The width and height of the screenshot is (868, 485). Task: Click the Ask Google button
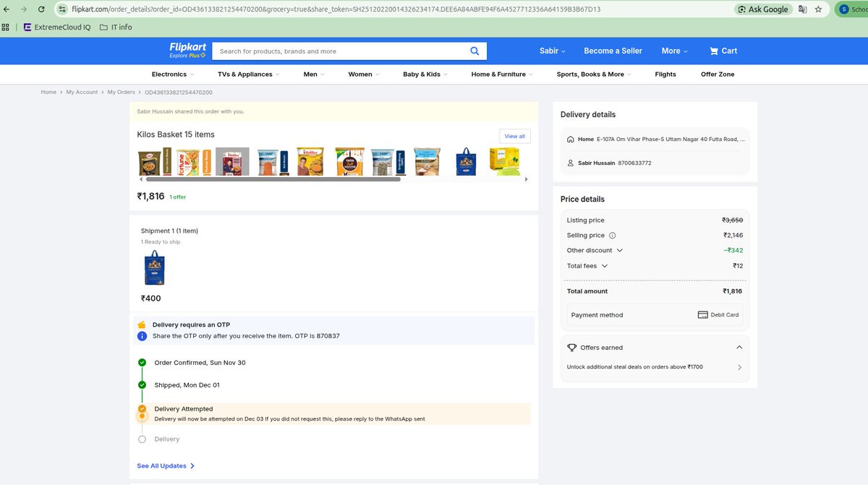coord(762,9)
